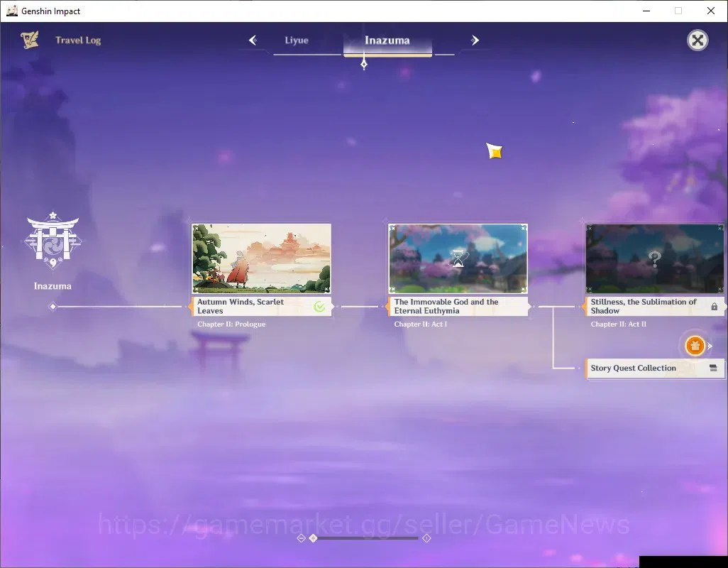Minimize the Genshin Impact window
The width and height of the screenshot is (728, 568).
[x=646, y=11]
